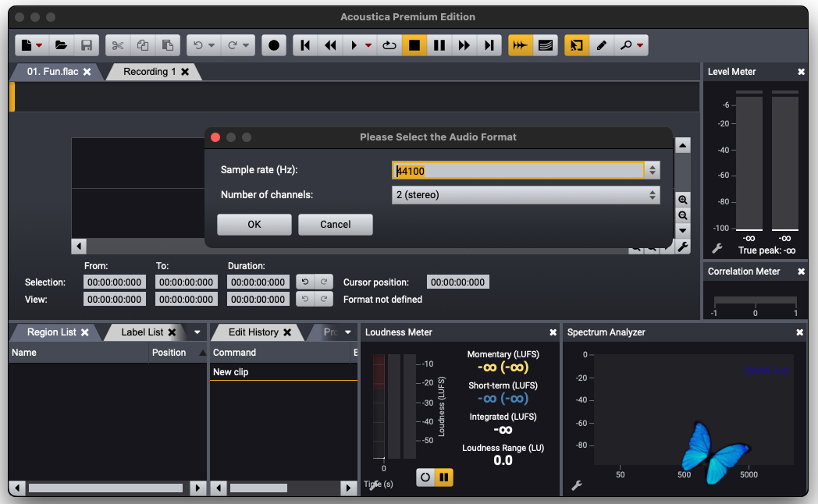Close the Correlation Meter panel
The height and width of the screenshot is (504, 818).
point(802,272)
